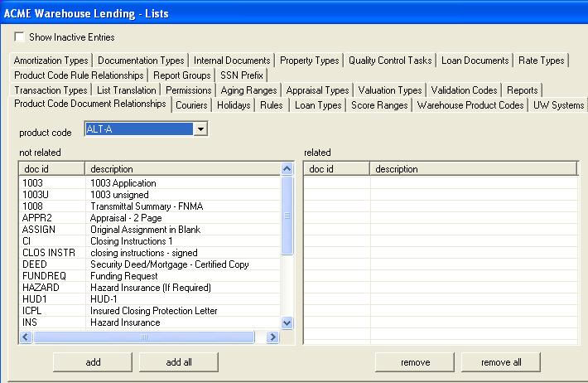
Task: Open the SSN Prefix tab
Action: pyautogui.click(x=242, y=75)
